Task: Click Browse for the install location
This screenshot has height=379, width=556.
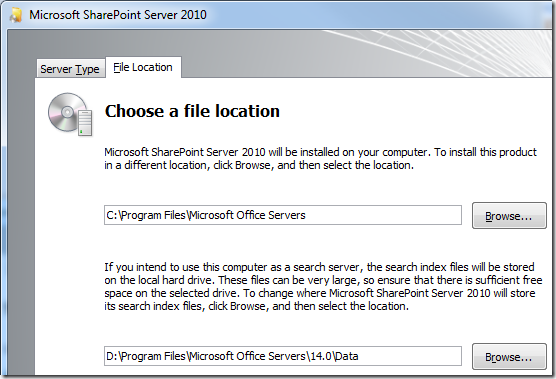Action: tap(509, 216)
